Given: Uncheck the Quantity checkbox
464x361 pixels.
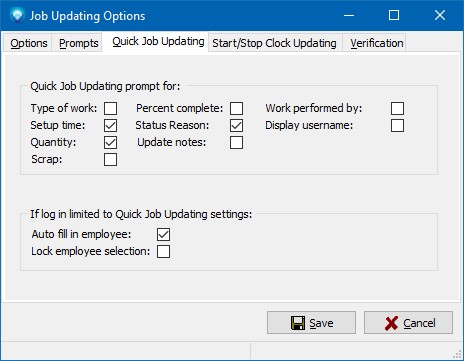Looking at the screenshot, I should click(110, 142).
